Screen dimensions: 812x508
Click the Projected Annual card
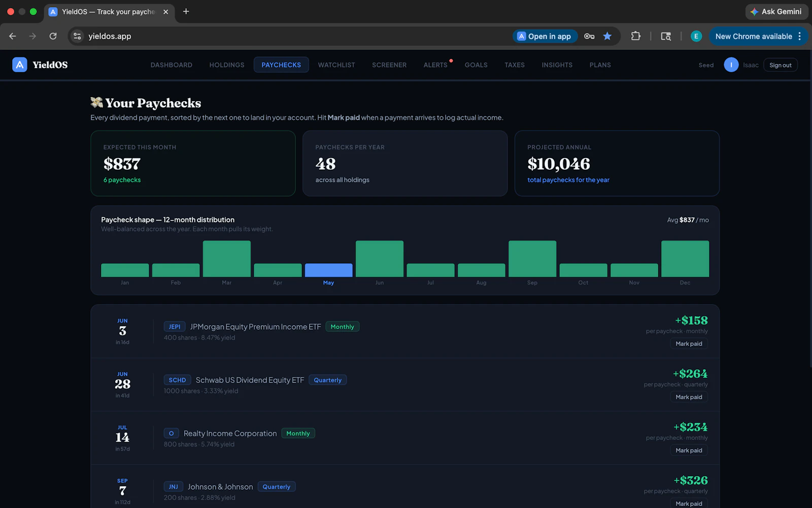coord(617,163)
